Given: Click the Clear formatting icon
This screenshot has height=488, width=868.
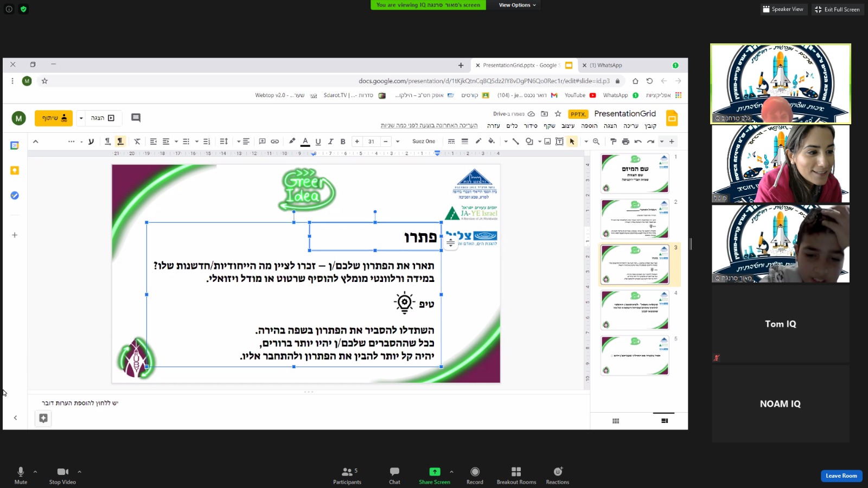Looking at the screenshot, I should [x=137, y=142].
